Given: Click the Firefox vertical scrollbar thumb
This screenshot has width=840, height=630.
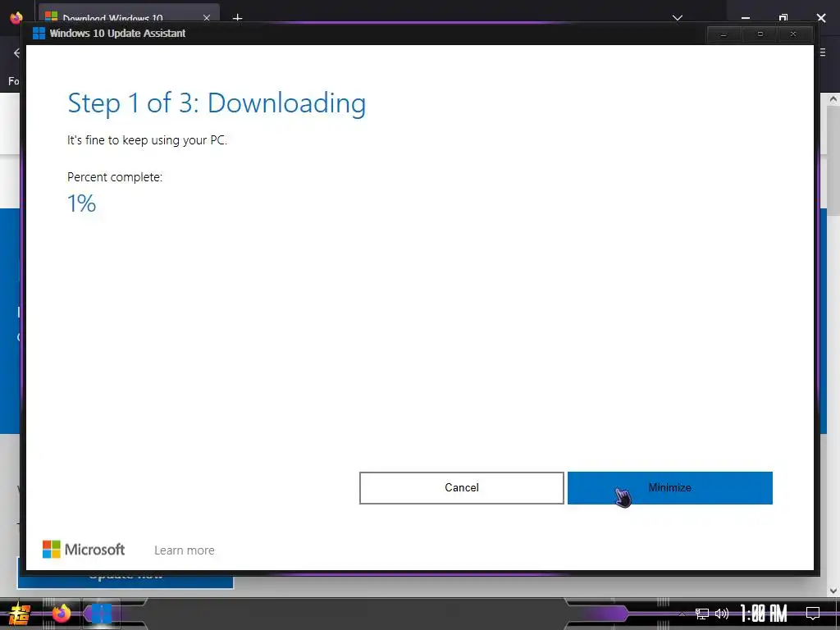Looking at the screenshot, I should (833, 161).
